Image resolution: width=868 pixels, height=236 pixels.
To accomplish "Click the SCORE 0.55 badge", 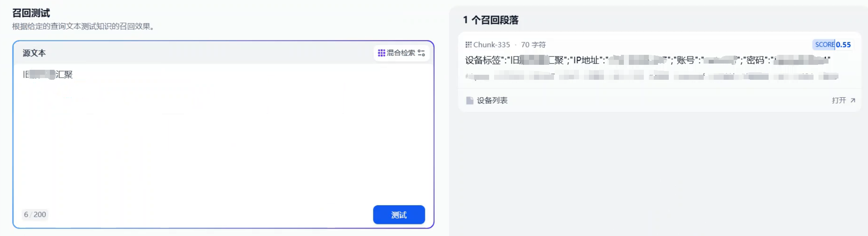I will 833,44.
